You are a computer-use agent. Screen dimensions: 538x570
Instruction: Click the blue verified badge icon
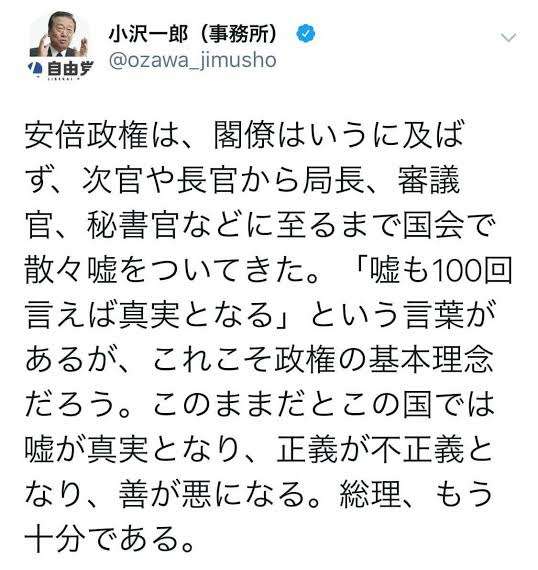[x=306, y=34]
